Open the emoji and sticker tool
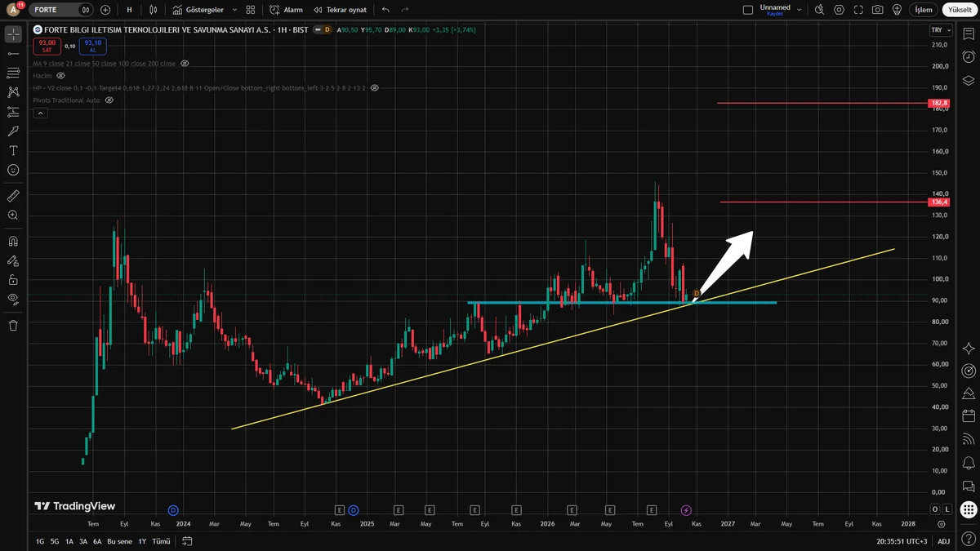The height and width of the screenshot is (551, 980). 13,170
